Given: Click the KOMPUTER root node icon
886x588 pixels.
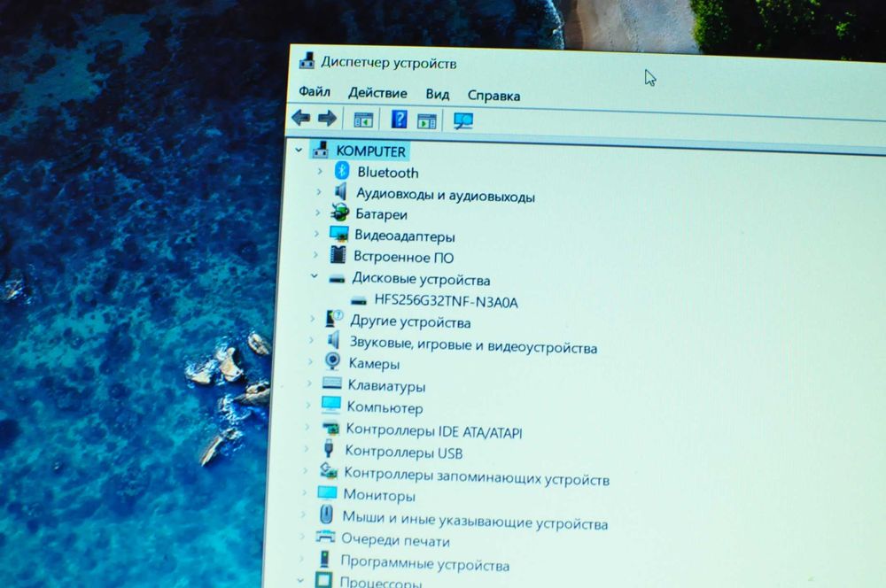Looking at the screenshot, I should pyautogui.click(x=321, y=150).
